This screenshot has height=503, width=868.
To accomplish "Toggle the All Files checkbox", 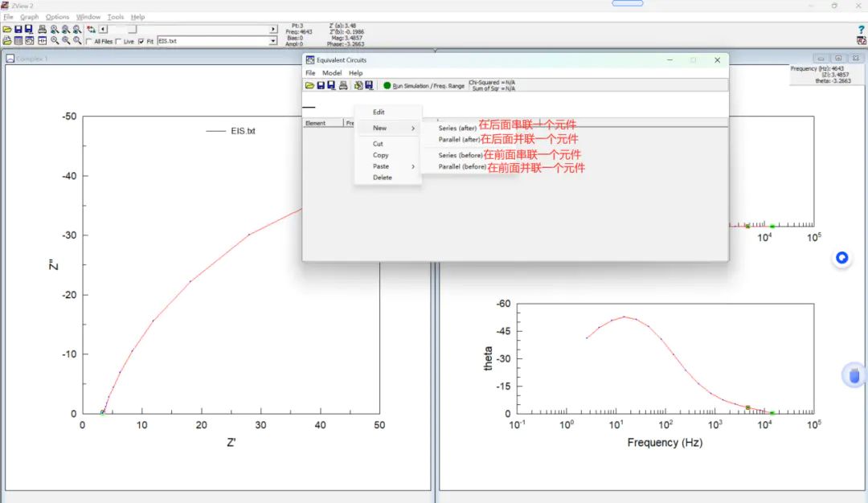I will click(x=89, y=42).
